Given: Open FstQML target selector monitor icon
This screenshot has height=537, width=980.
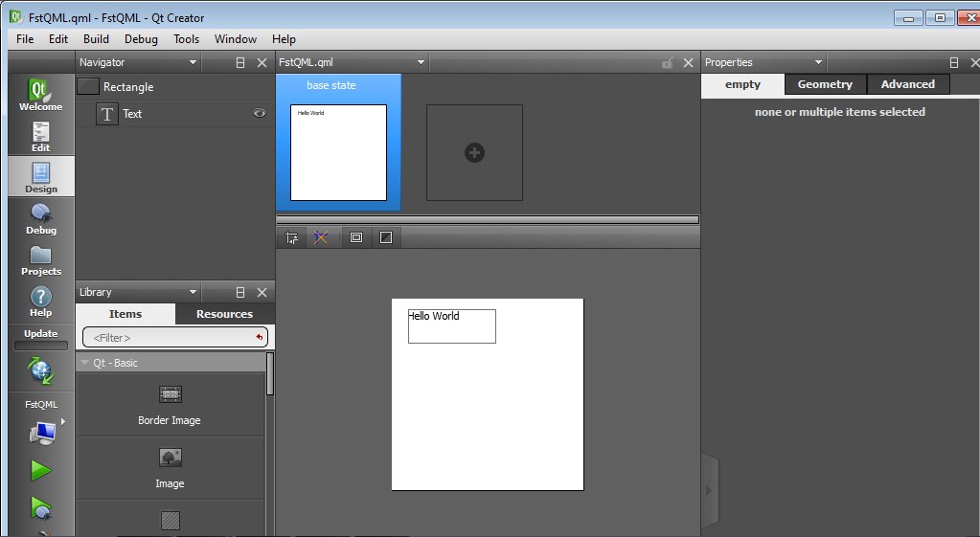Looking at the screenshot, I should (42, 433).
